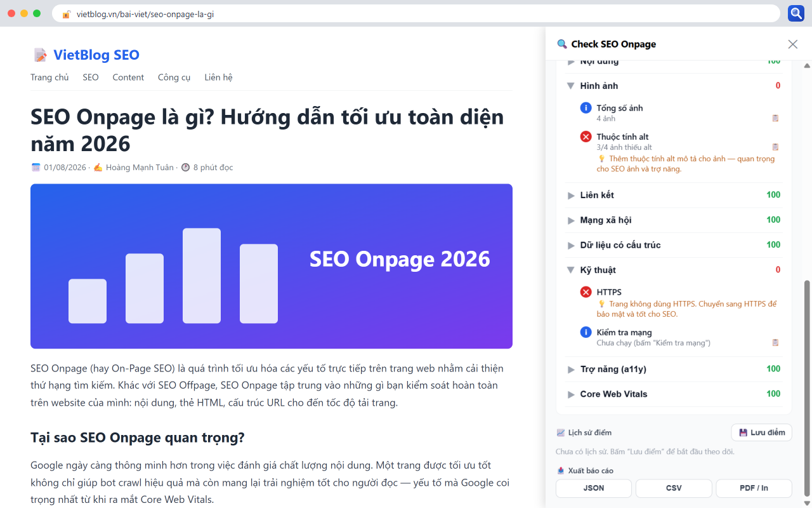Image resolution: width=812 pixels, height=508 pixels.
Task: Click the clock icon before 8 phút đọc
Action: click(185, 167)
